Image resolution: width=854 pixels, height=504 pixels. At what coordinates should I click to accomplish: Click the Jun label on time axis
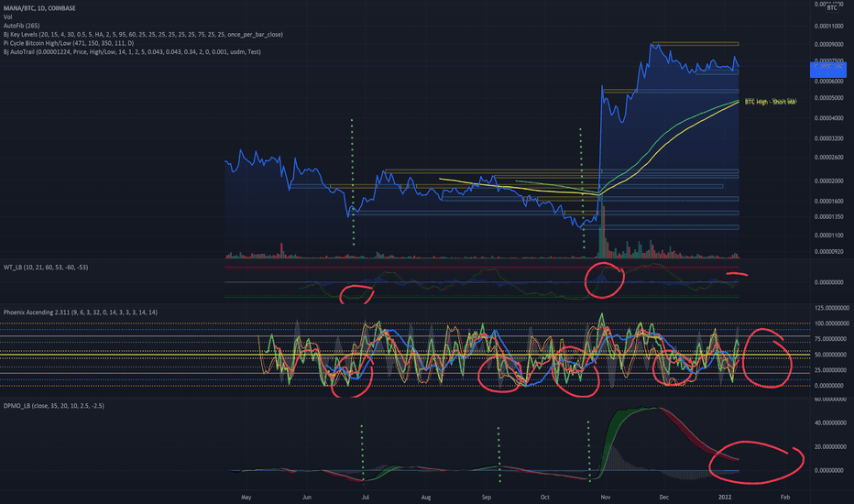pos(307,498)
